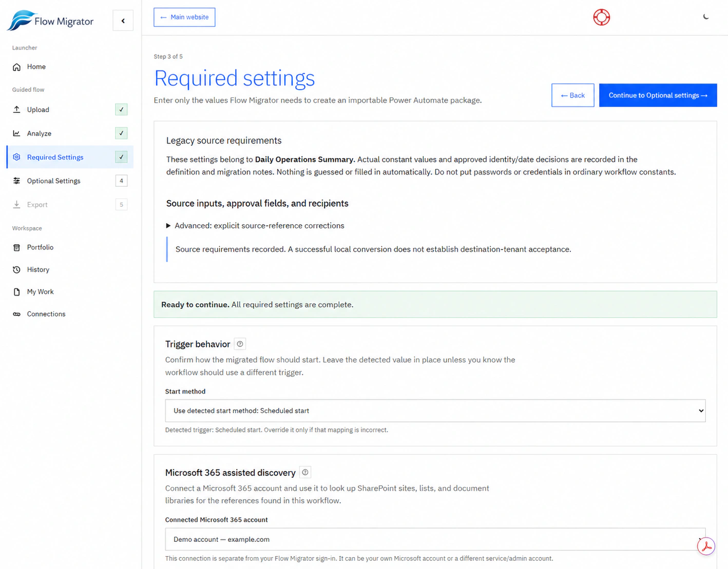The height and width of the screenshot is (569, 728).
Task: Expand Advanced explicit source-reference corrections
Action: tap(255, 226)
